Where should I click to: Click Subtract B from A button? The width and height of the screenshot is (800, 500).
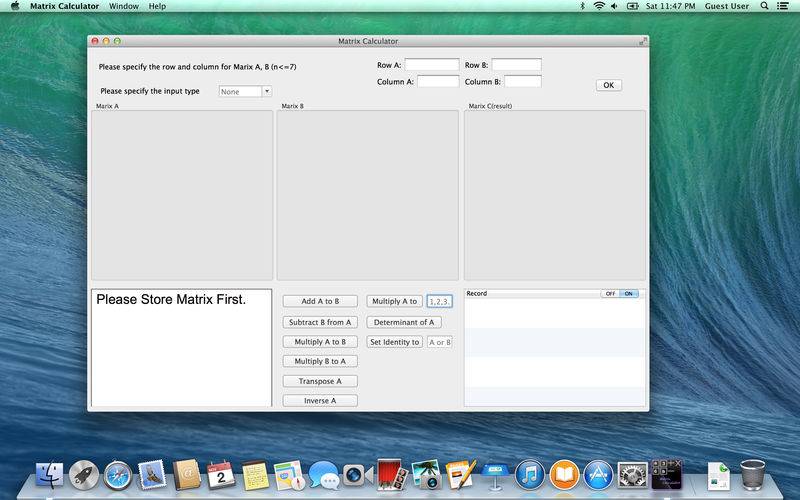coord(320,322)
